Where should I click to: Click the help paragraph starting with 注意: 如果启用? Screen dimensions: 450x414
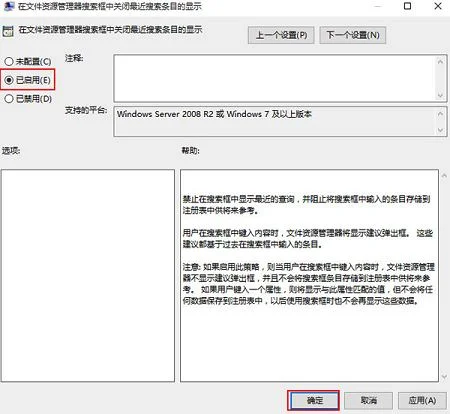point(308,284)
